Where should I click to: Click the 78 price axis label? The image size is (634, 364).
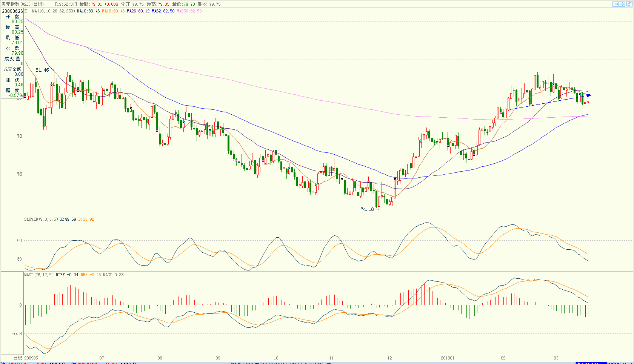[x=20, y=136]
